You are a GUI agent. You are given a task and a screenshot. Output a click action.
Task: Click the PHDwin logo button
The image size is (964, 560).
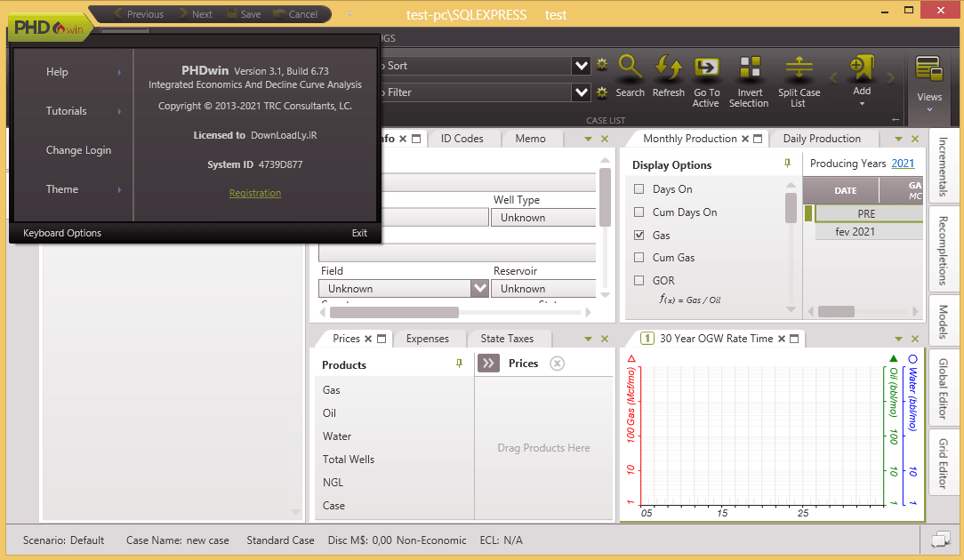(49, 28)
